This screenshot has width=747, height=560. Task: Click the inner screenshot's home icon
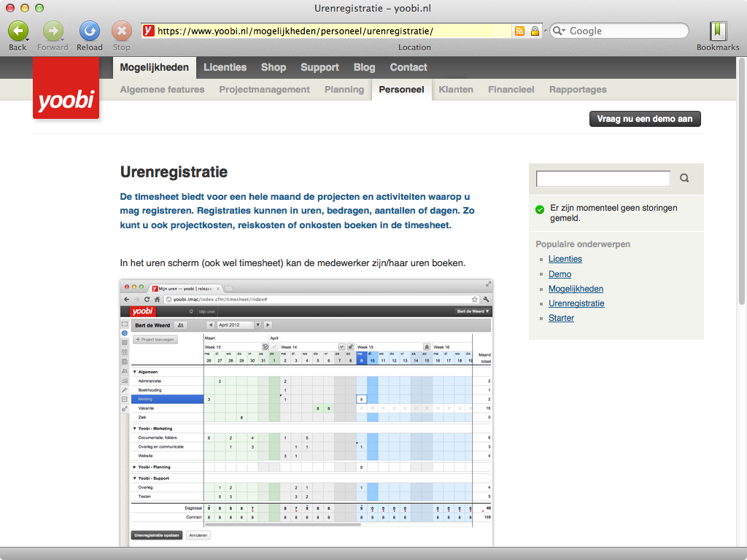(x=157, y=300)
